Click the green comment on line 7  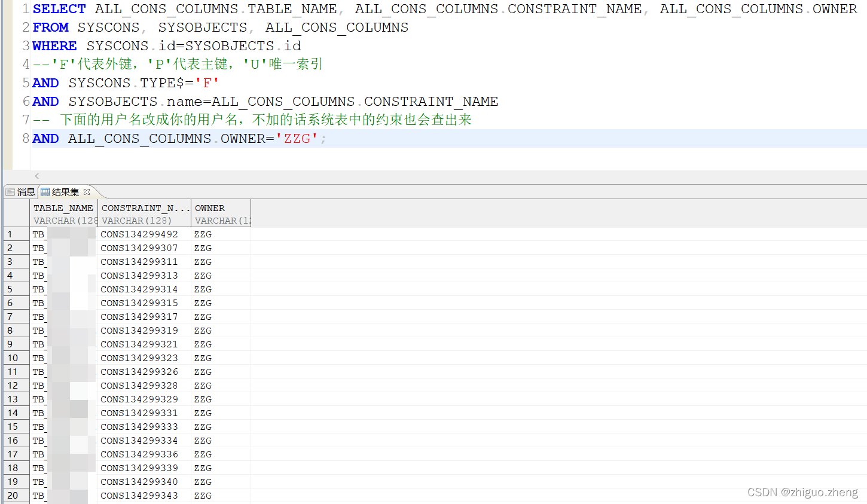coord(252,120)
